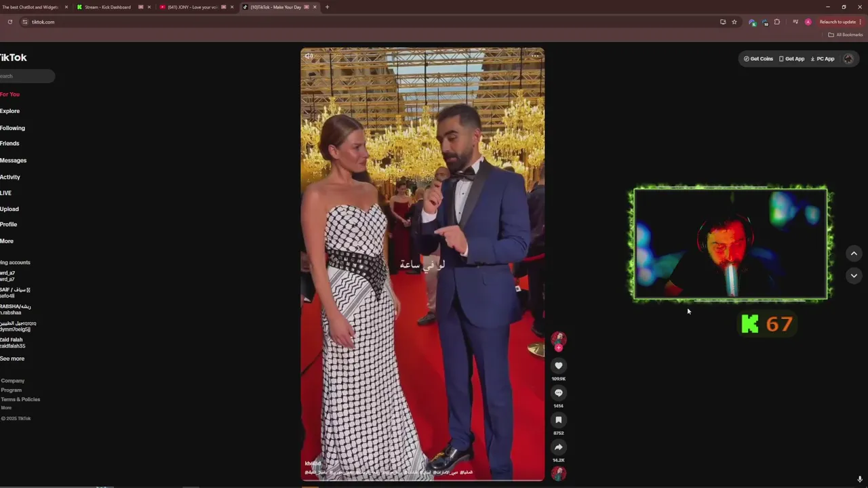The width and height of the screenshot is (868, 488).
Task: Open three-dot options on the video
Action: 535,56
